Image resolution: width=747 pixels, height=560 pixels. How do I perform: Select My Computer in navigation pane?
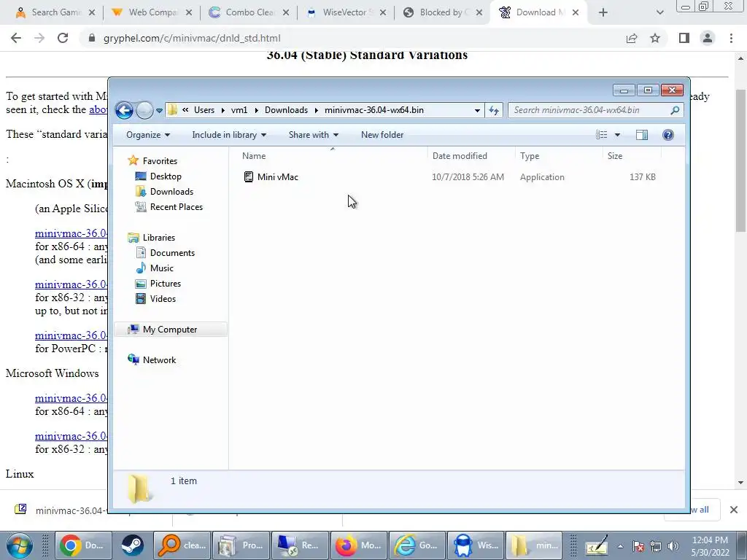pos(169,330)
